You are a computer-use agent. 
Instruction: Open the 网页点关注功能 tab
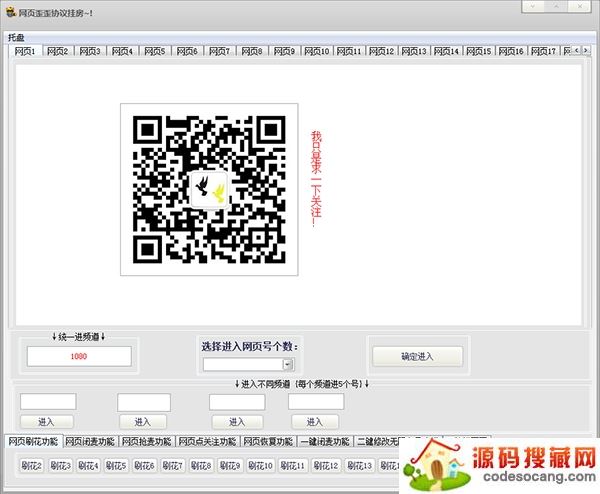[x=207, y=442]
